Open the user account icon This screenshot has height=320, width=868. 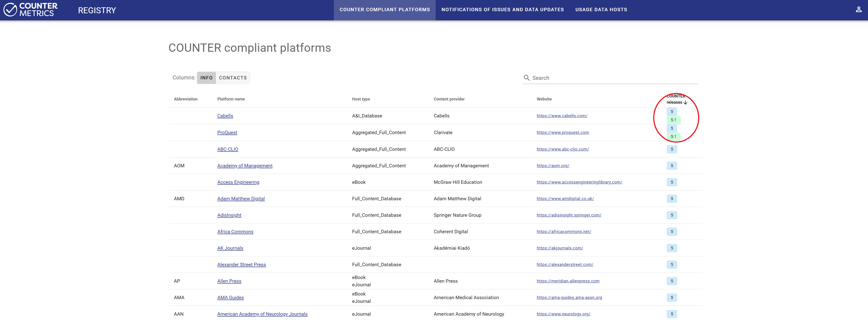click(x=858, y=10)
